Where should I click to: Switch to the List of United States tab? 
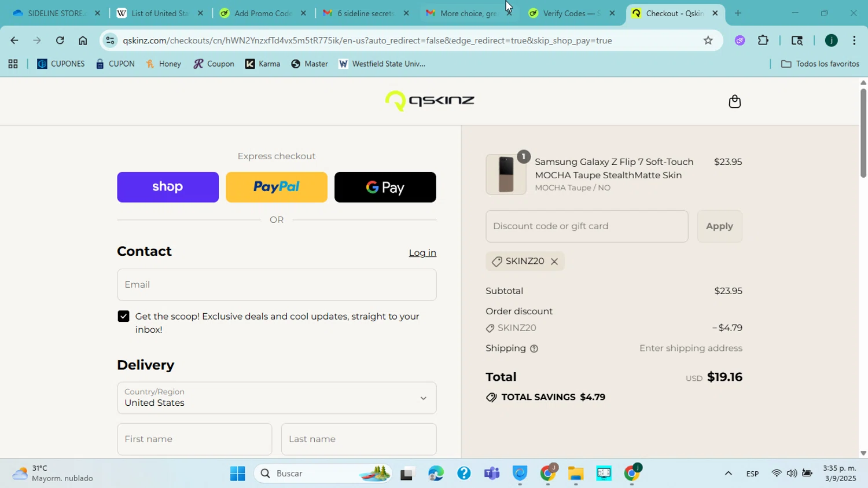click(160, 13)
